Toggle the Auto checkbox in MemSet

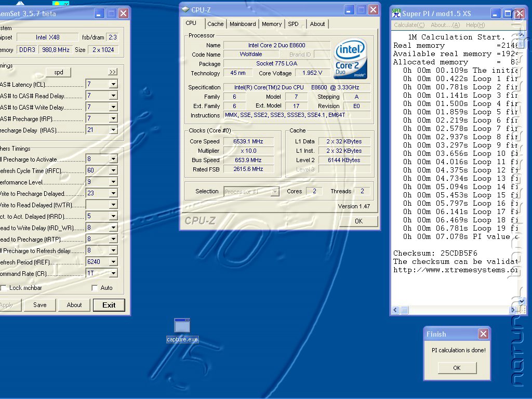[x=95, y=288]
